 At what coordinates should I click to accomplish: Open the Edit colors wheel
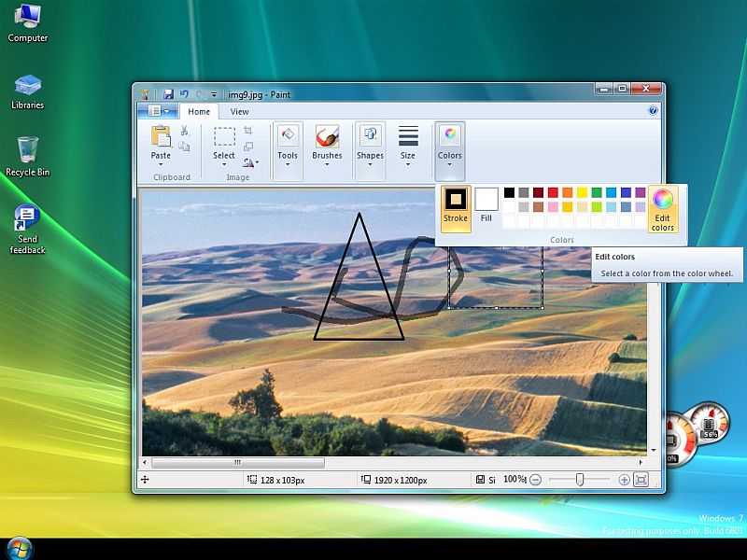click(x=663, y=209)
